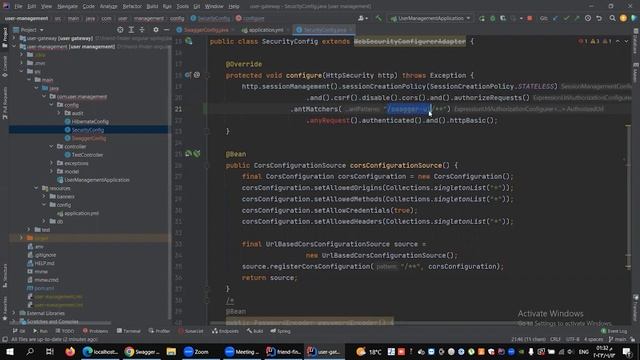Open Project panel settings gear
The image size is (640, 360).
click(x=156, y=30)
